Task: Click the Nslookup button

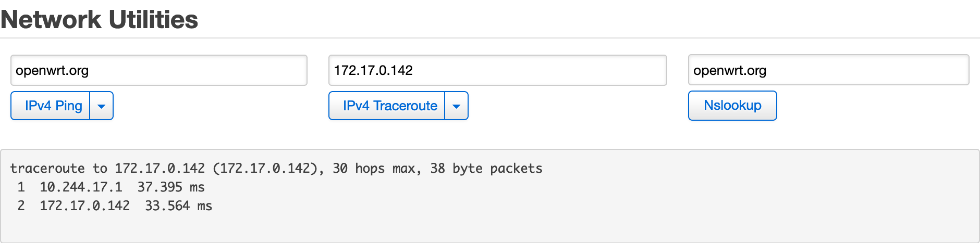Action: (x=732, y=106)
